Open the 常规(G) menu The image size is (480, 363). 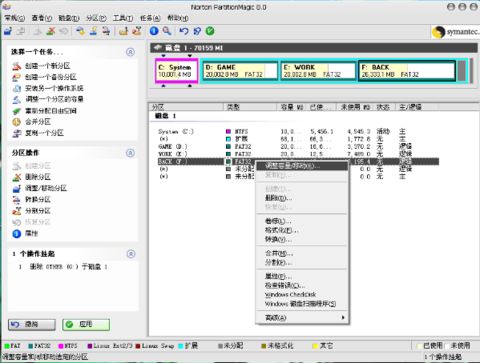coord(15,18)
